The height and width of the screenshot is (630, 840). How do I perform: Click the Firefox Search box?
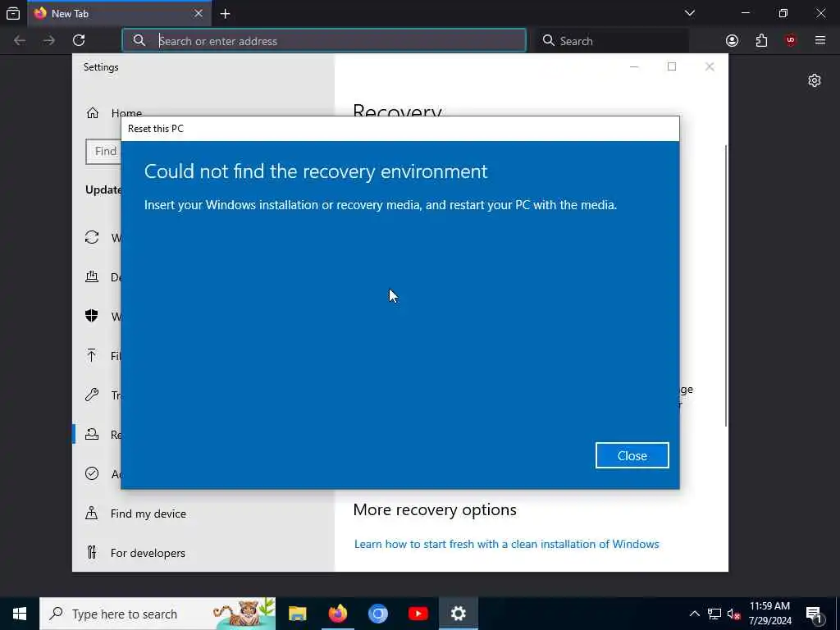pyautogui.click(x=612, y=40)
